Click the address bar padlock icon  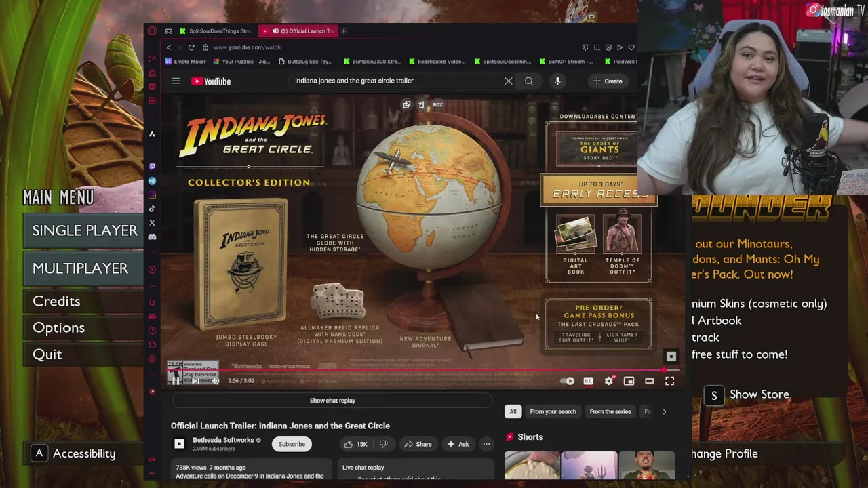(x=205, y=47)
